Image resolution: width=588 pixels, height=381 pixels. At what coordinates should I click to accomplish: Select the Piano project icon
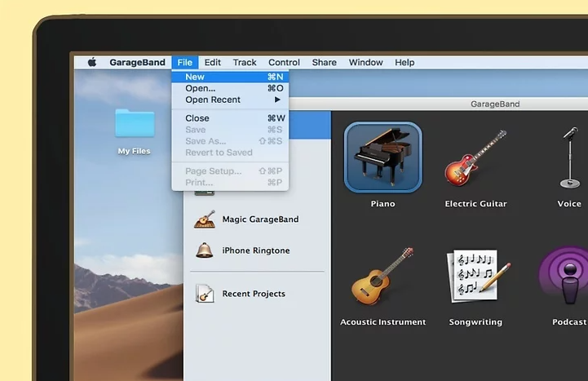382,157
